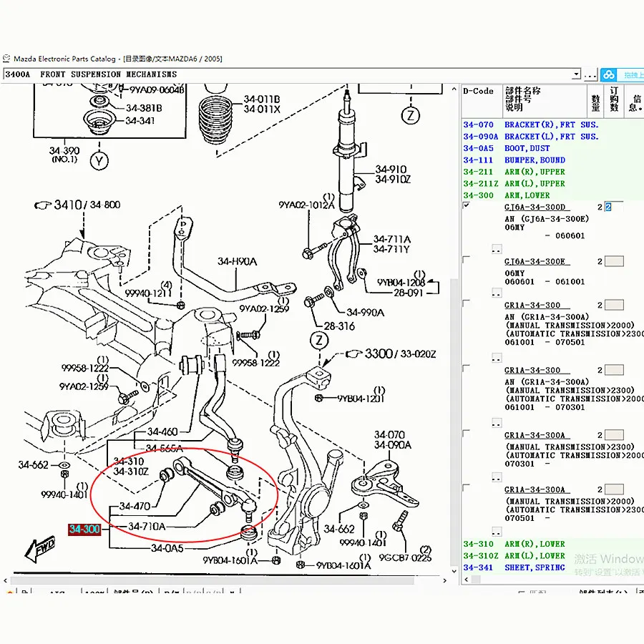The height and width of the screenshot is (644, 644).
Task: Click the 34-710A callout in the diagram
Action: (147, 526)
